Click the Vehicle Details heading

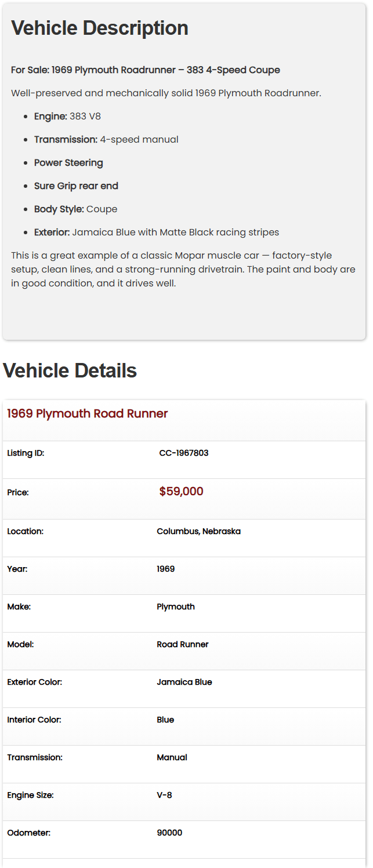(x=70, y=371)
